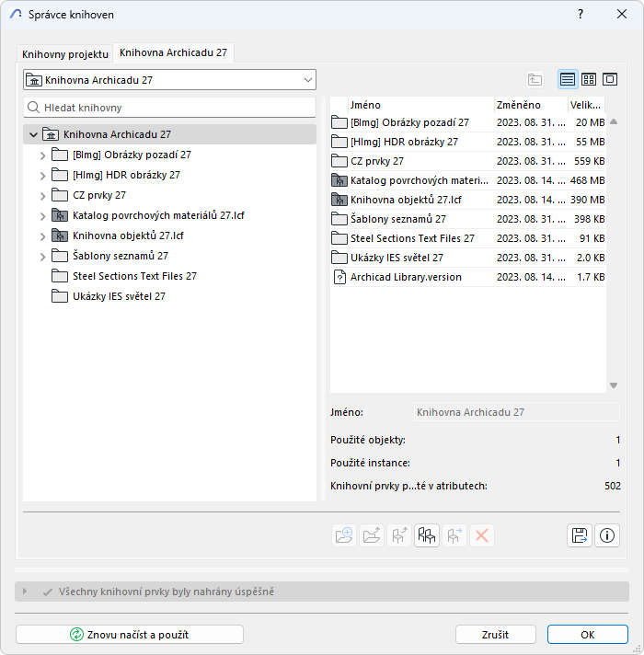
Task: Sort by the Velik... size column header
Action: tap(586, 105)
